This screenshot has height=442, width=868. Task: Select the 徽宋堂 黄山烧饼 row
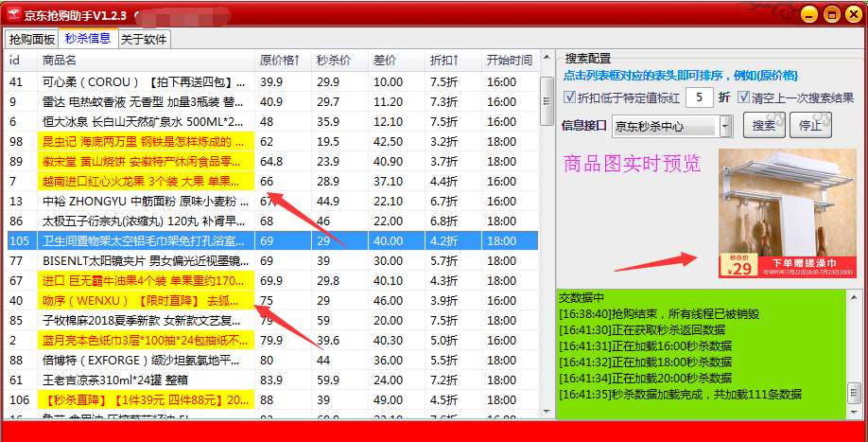(x=271, y=162)
